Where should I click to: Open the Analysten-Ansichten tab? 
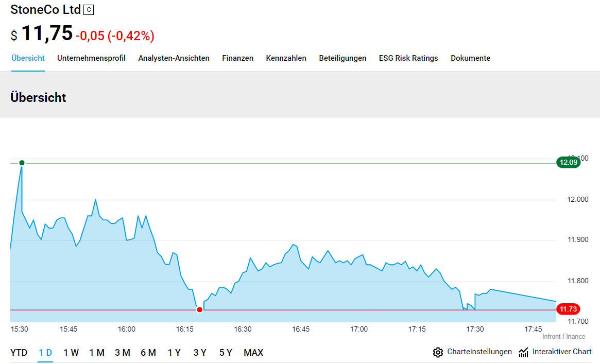tap(174, 58)
